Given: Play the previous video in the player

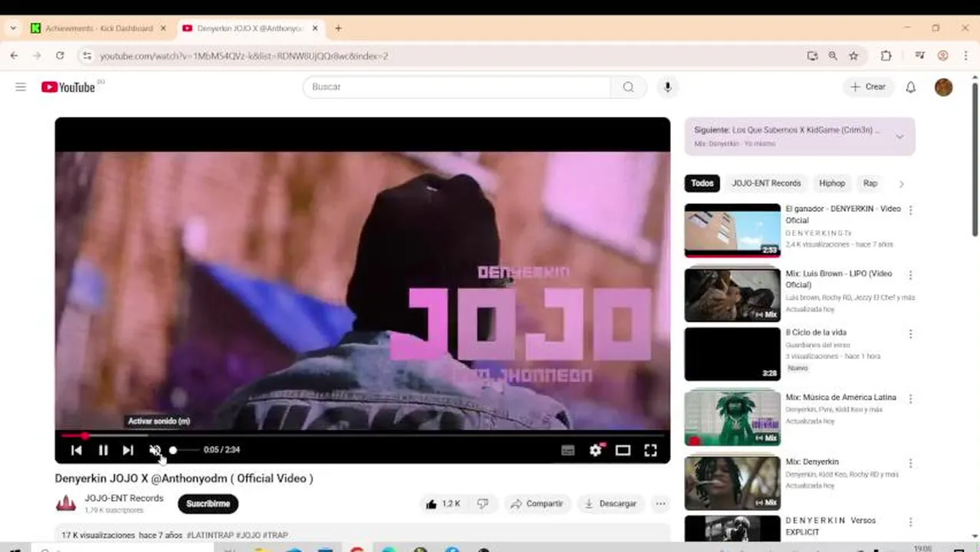Looking at the screenshot, I should [x=77, y=451].
